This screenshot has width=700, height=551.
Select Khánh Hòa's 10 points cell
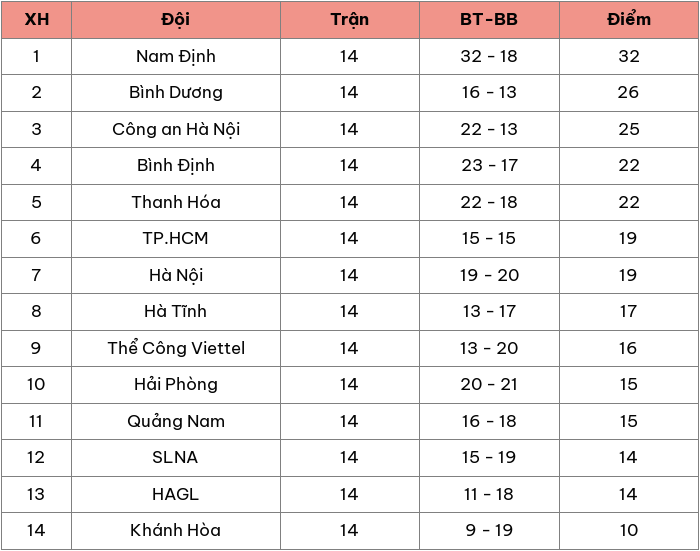pos(629,530)
